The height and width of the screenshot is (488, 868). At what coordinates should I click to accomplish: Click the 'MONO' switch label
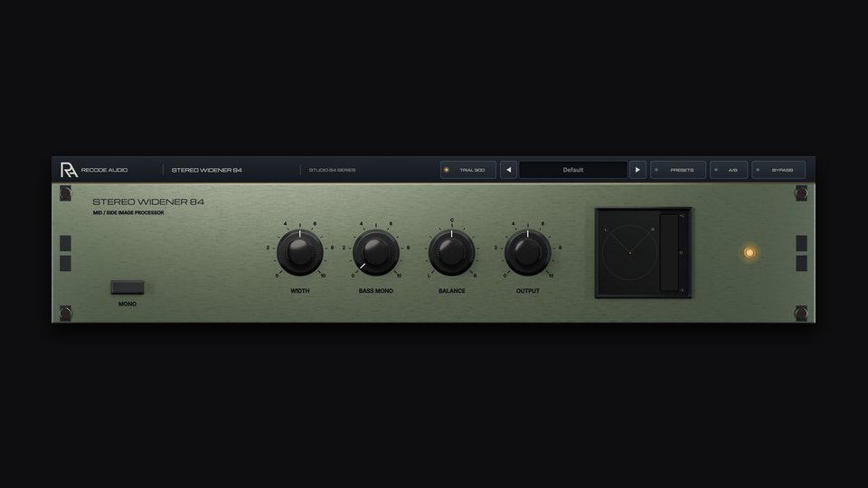127,304
